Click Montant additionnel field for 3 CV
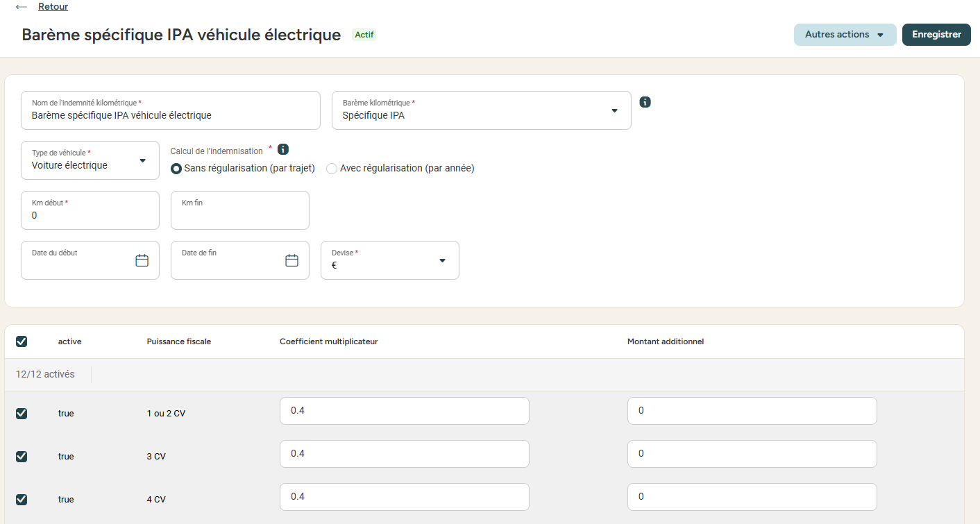Viewport: 980px width, 524px height. tap(752, 454)
